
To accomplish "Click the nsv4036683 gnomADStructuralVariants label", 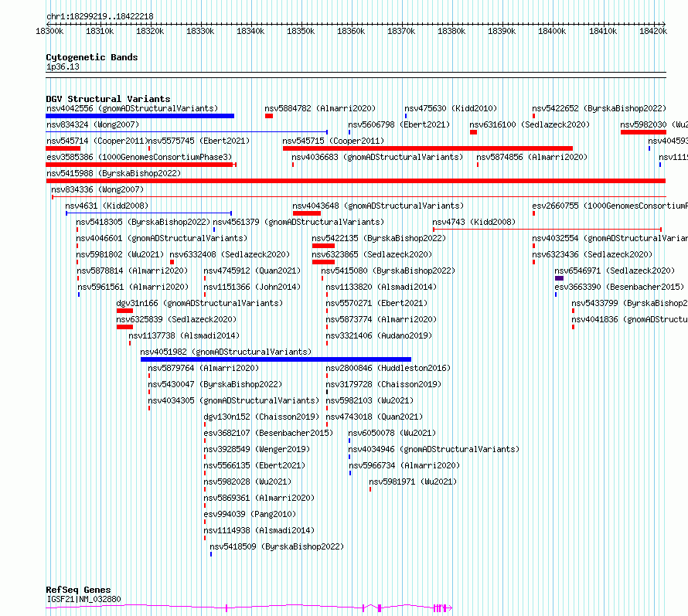I will 377,157.
